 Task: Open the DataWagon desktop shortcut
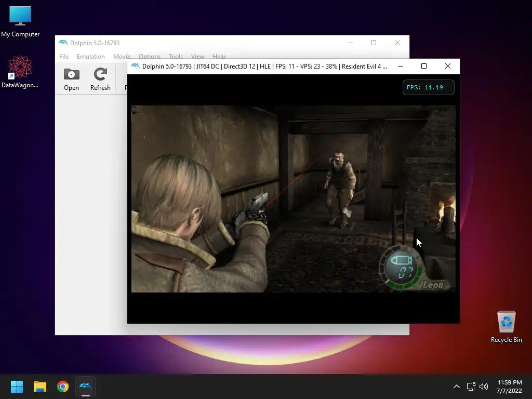20,72
